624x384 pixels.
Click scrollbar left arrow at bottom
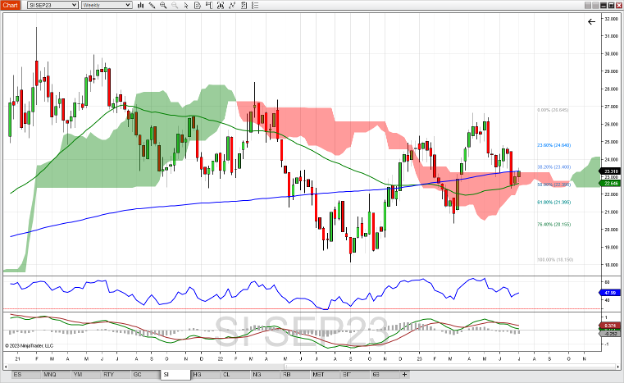(x=6, y=366)
